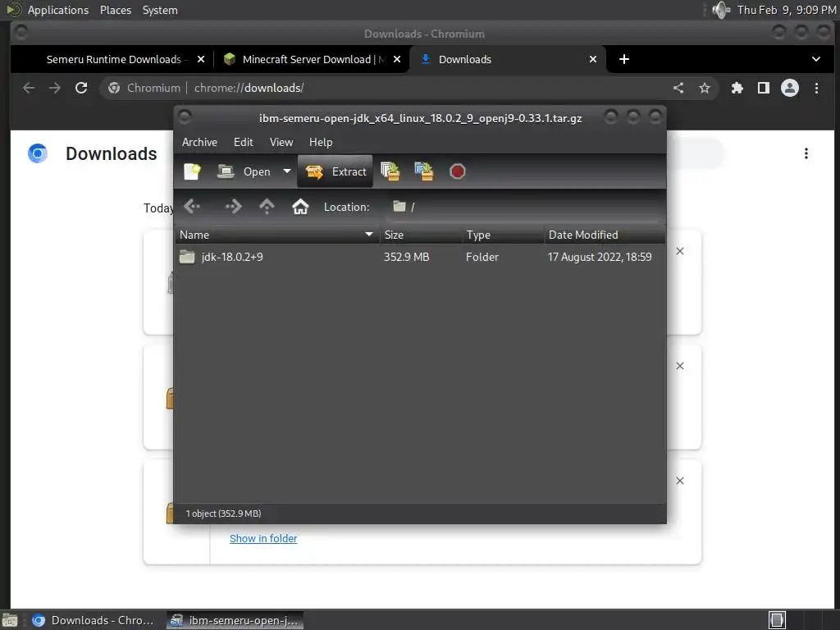The width and height of the screenshot is (840, 630).
Task: Open the Help menu
Action: coord(321,142)
